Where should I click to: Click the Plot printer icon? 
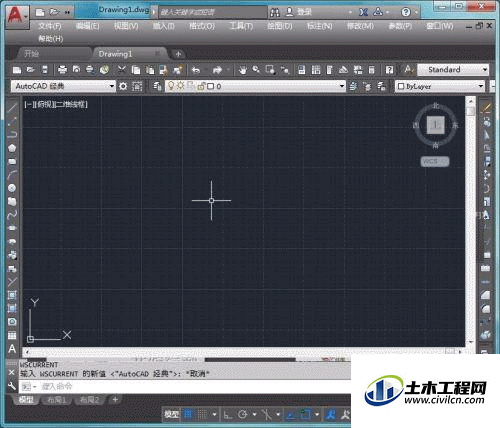[x=62, y=70]
